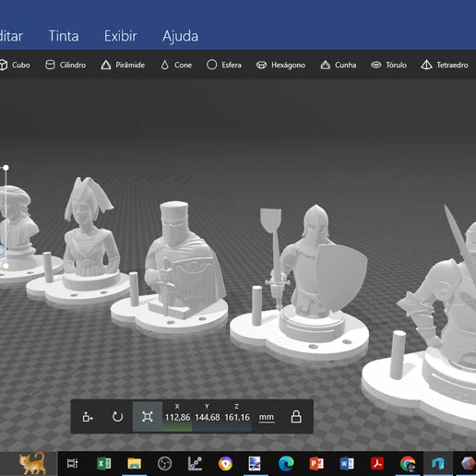Add a Tetraedro shape
The height and width of the screenshot is (476, 476).
pyautogui.click(x=445, y=65)
